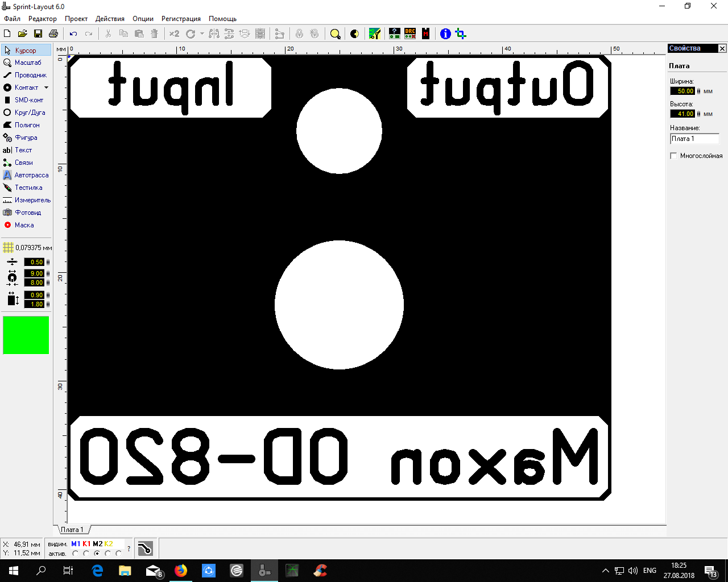This screenshot has width=728, height=582.
Task: Select the Измеритель measure tool
Action: [26, 200]
